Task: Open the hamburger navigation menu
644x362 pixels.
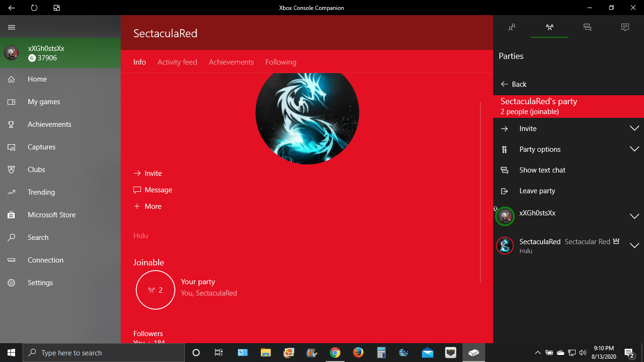Action: pyautogui.click(x=12, y=27)
